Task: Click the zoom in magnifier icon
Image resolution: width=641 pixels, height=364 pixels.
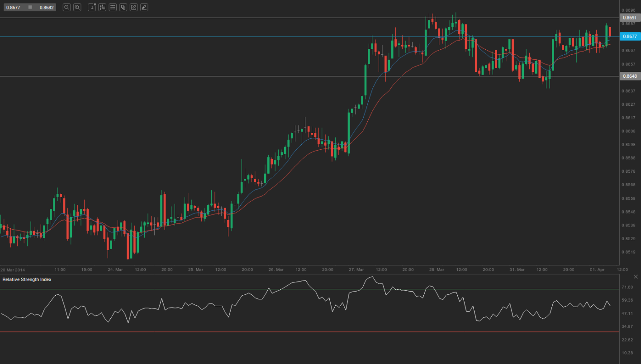Action: 77,7
